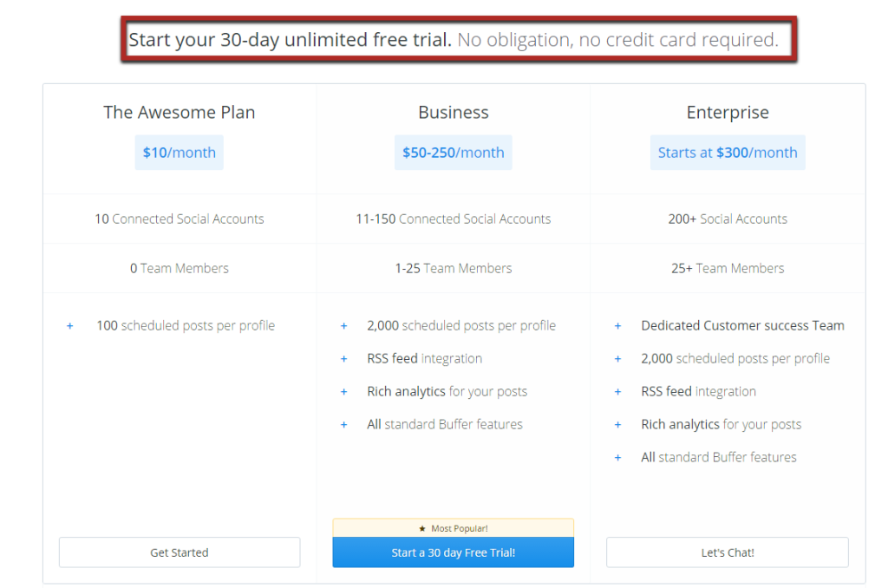The image size is (888, 588).
Task: Click plus icon beside Business 2,000 scheduled posts
Action: [x=343, y=326]
